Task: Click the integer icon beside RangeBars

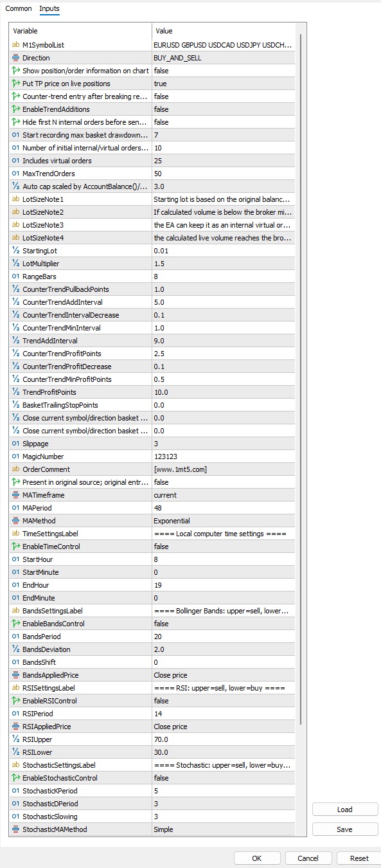Action: [15, 276]
